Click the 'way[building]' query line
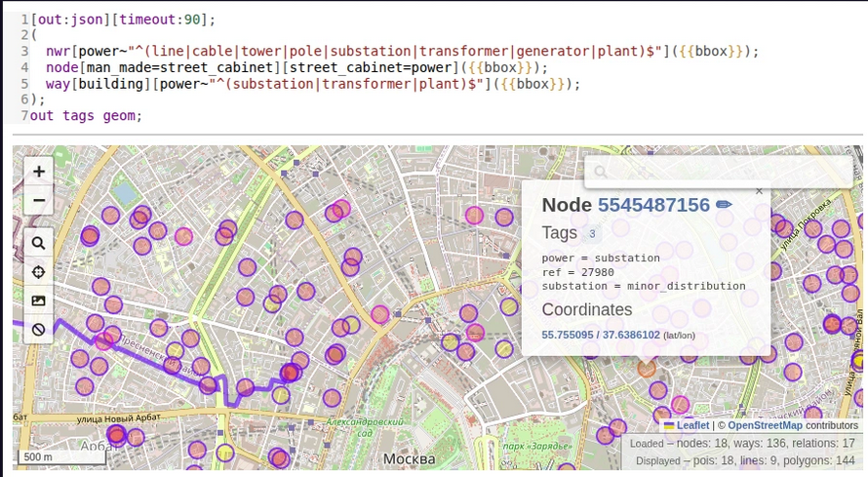 click(313, 84)
